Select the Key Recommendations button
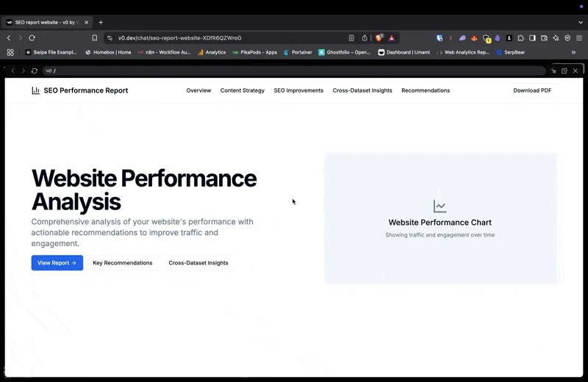 122,263
